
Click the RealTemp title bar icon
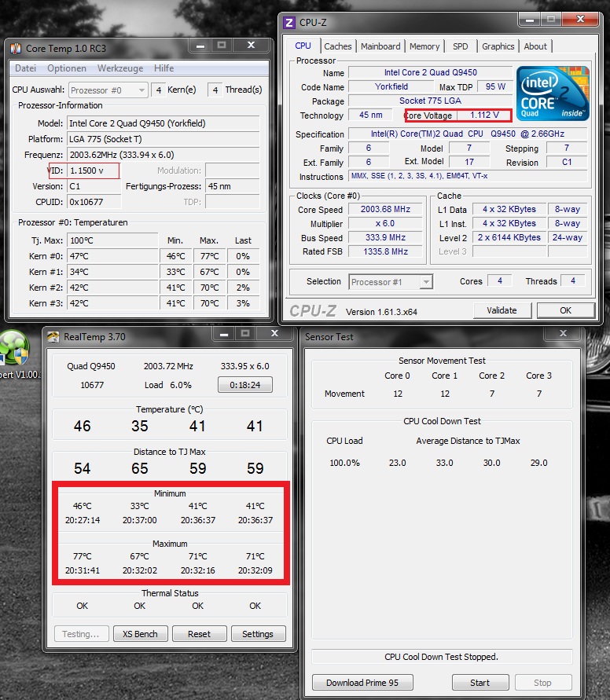(x=53, y=336)
